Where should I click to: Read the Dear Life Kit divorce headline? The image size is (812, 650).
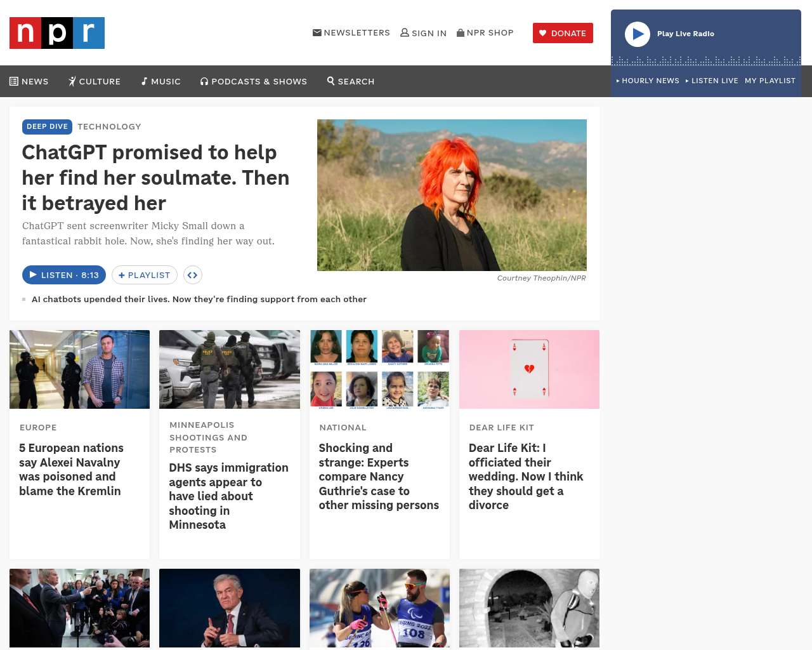526,476
